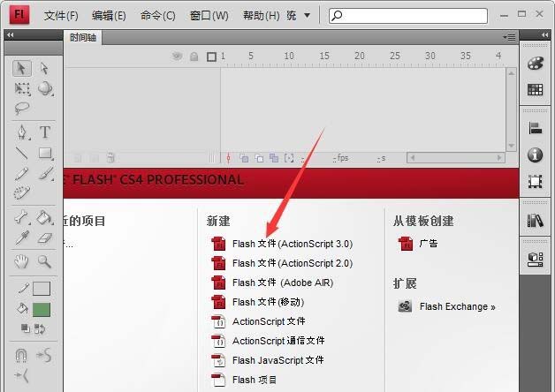The height and width of the screenshot is (392, 555).
Task: Select the Eraser tool
Action: pos(44,238)
